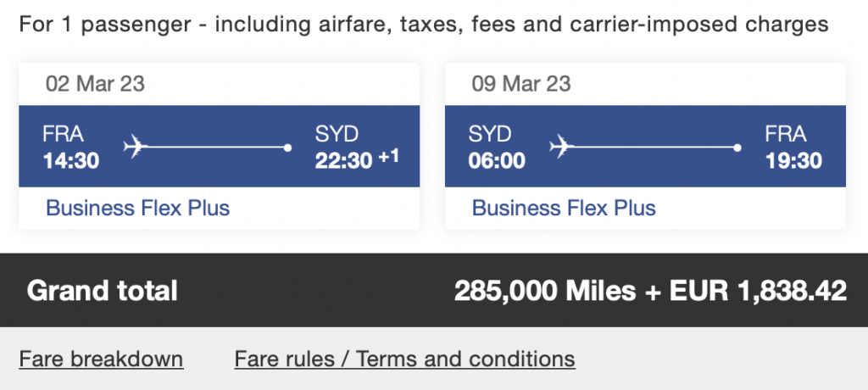Select Business Flex Plus on the outbound flight
The image size is (868, 390).
(x=137, y=208)
